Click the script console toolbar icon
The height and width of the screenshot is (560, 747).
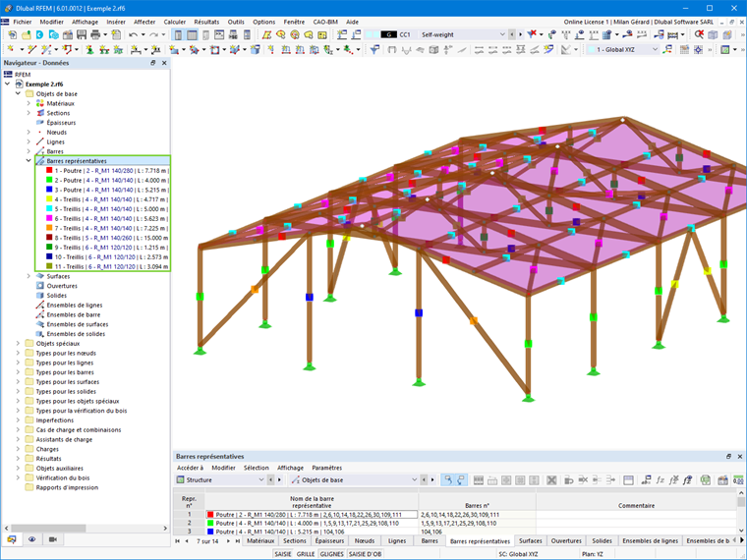coord(218,34)
